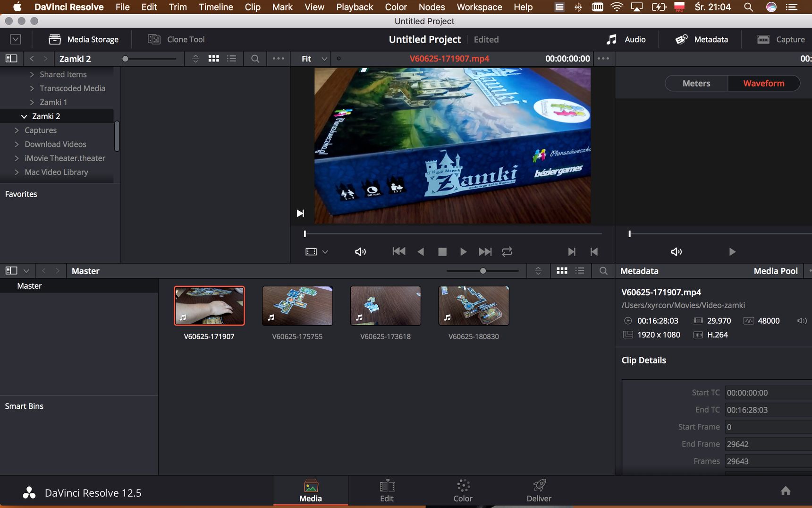Select clip V60625-171907 thumbnail
Image resolution: width=812 pixels, height=508 pixels.
pos(209,306)
